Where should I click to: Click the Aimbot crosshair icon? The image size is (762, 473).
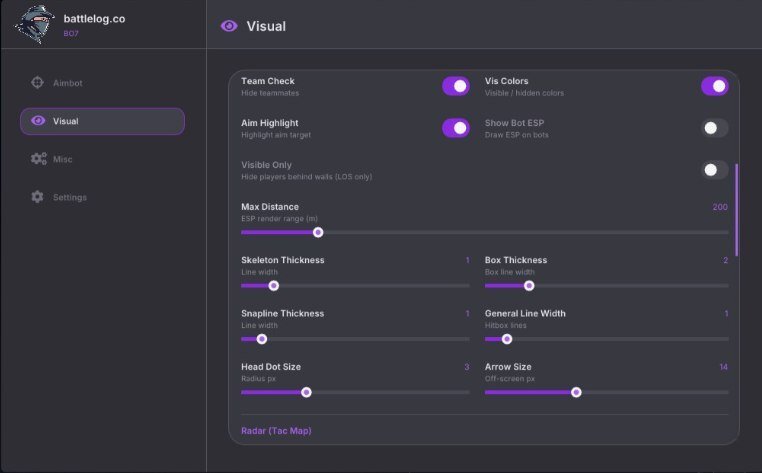coord(37,83)
